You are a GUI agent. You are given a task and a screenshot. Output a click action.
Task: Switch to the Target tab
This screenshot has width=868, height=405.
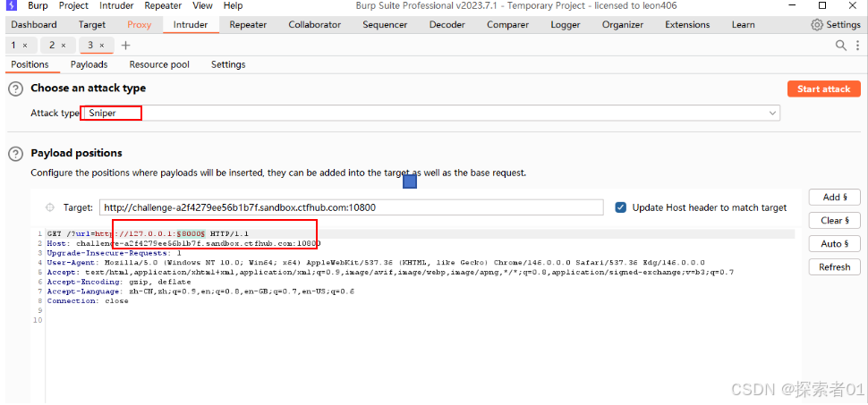pyautogui.click(x=92, y=25)
